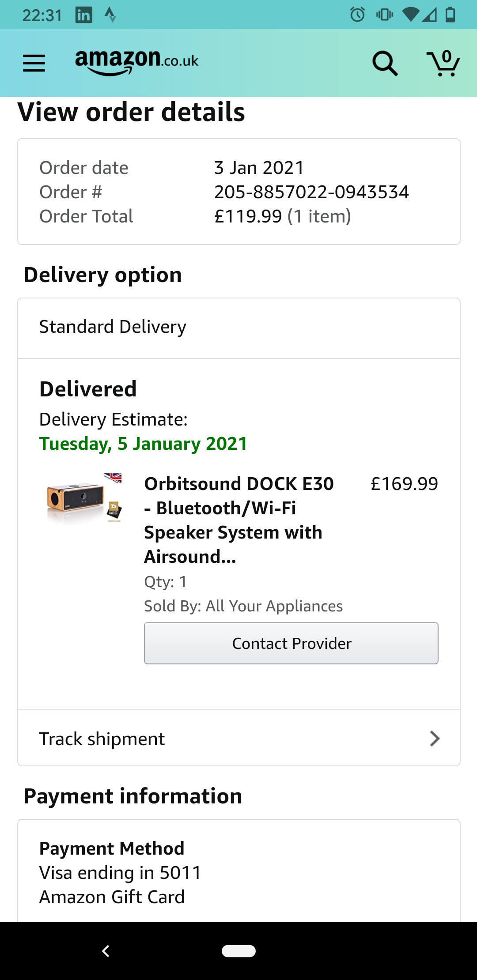
Task: Tap the Android back navigation arrow
Action: point(106,951)
